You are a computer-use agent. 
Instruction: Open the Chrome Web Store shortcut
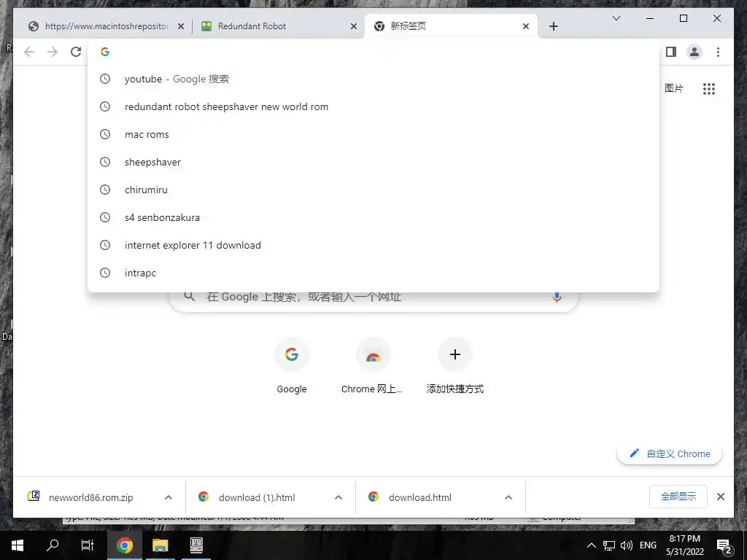pyautogui.click(x=371, y=366)
